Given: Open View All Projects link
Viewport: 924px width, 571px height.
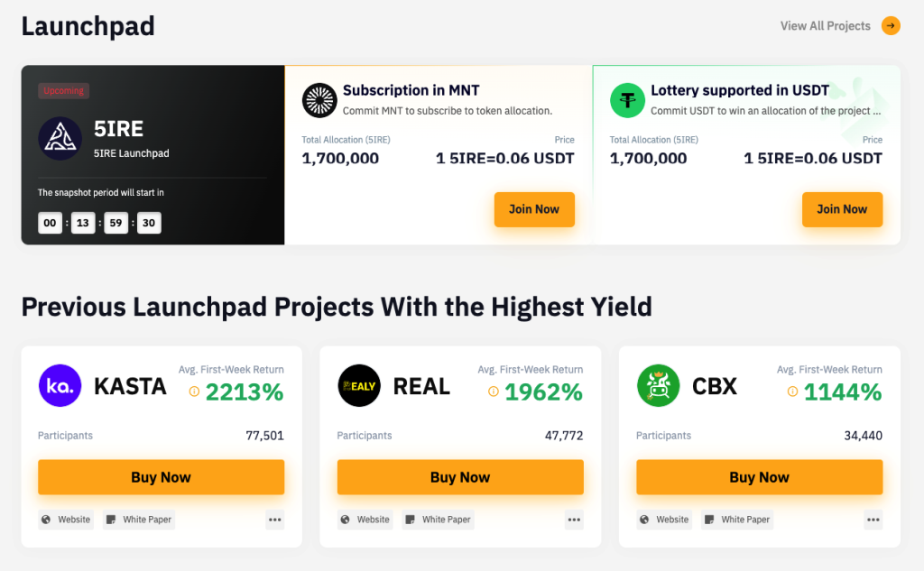Looking at the screenshot, I should point(825,26).
